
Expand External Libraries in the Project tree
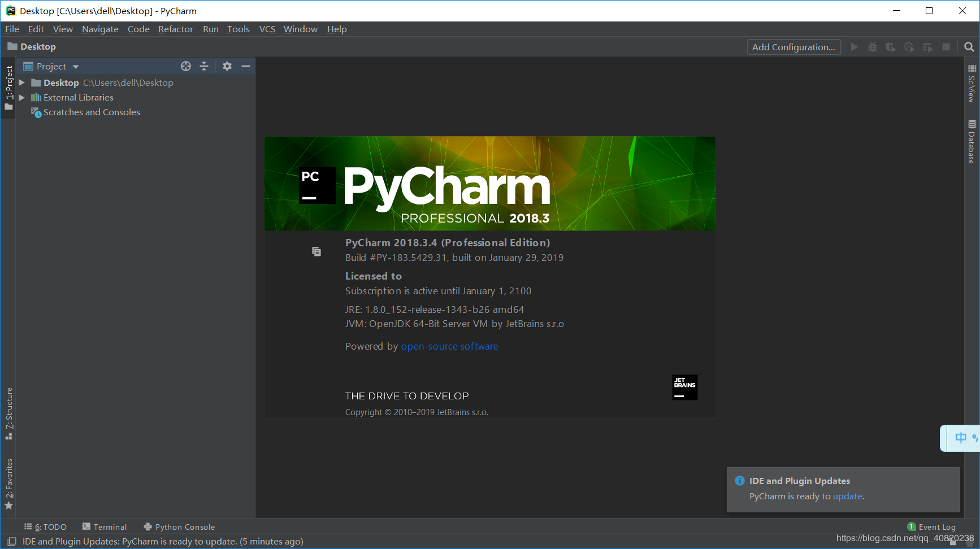(21, 97)
